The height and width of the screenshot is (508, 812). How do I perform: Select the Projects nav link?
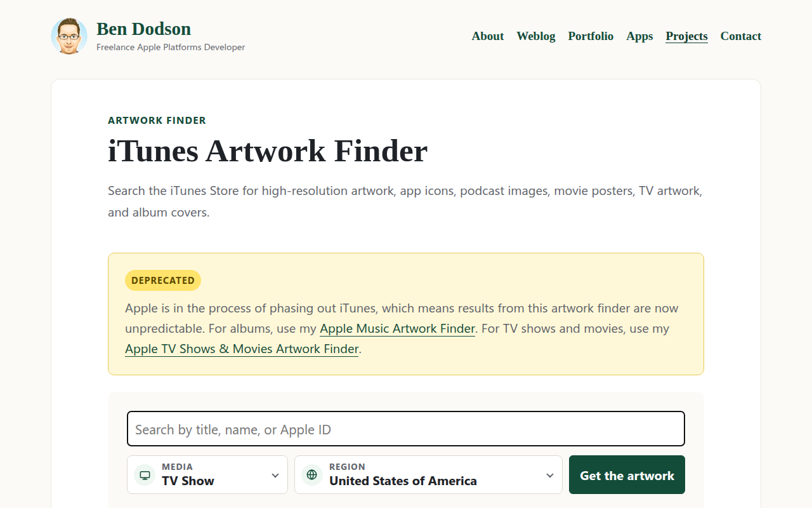coord(686,36)
